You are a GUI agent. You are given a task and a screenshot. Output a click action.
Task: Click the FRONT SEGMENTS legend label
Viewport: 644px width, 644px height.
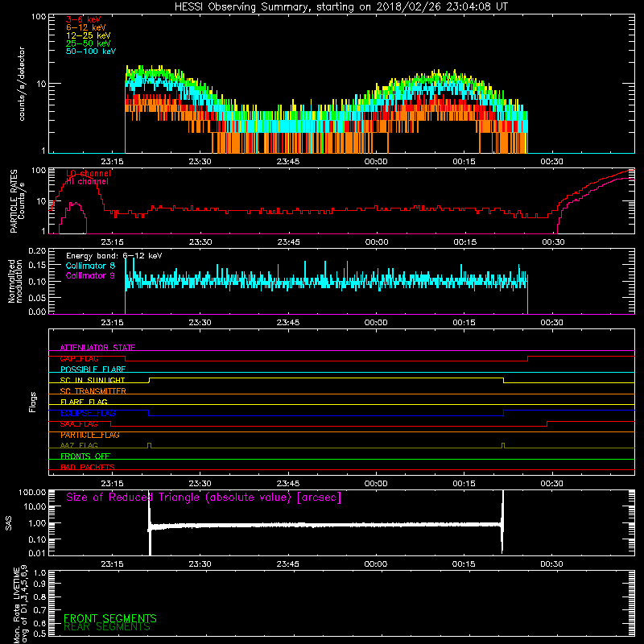(110, 618)
